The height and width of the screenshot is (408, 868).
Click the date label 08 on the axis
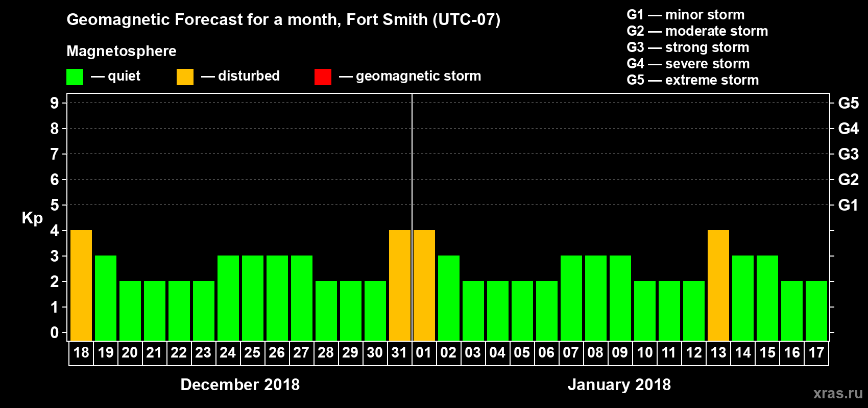coord(595,353)
